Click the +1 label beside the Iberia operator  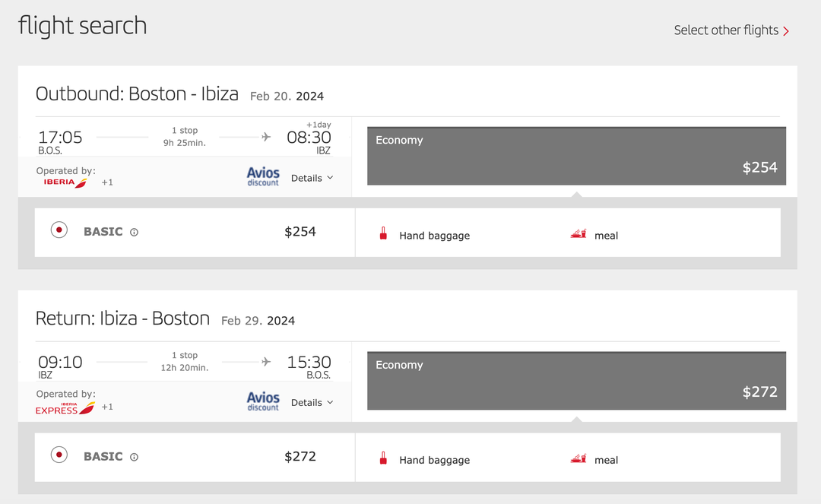click(107, 182)
